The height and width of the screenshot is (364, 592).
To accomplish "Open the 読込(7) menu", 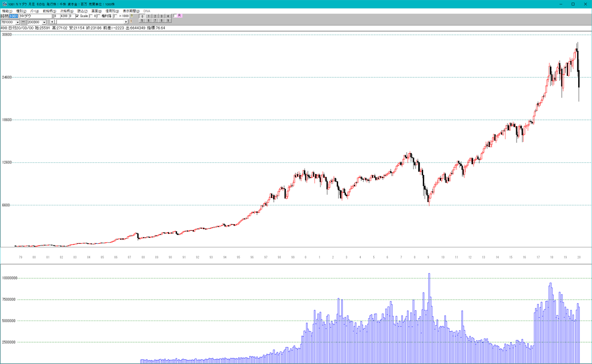I will coord(82,11).
